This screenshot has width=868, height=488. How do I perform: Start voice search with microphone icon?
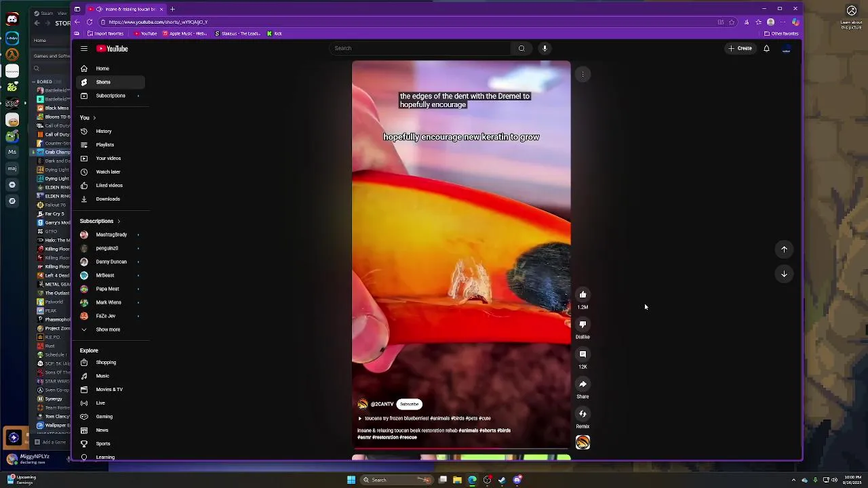(x=545, y=48)
